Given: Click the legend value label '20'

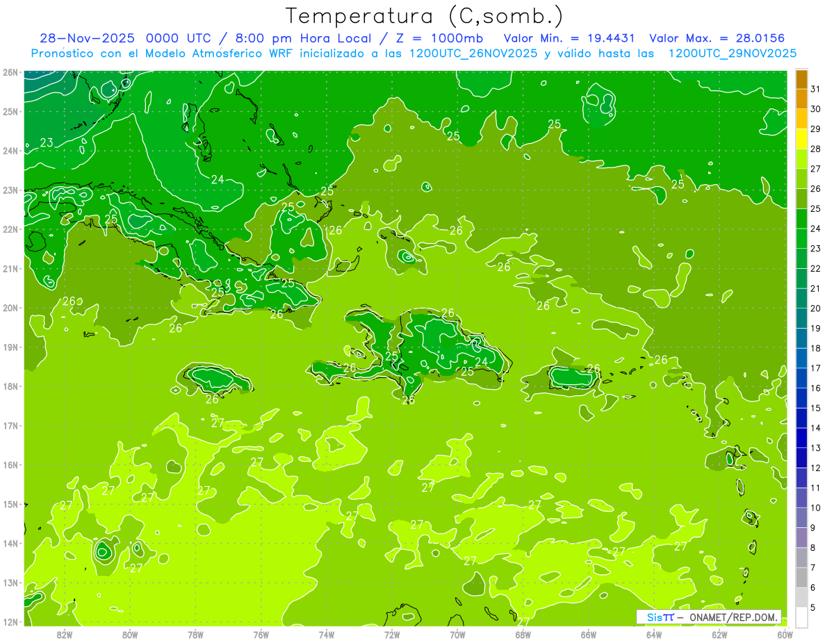Looking at the screenshot, I should click(816, 308).
